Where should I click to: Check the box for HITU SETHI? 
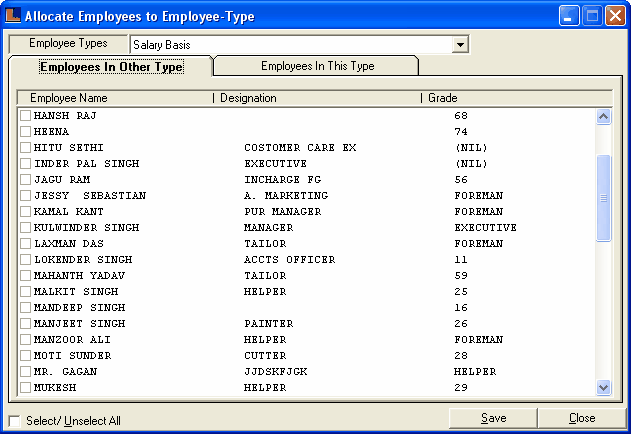pyautogui.click(x=25, y=147)
